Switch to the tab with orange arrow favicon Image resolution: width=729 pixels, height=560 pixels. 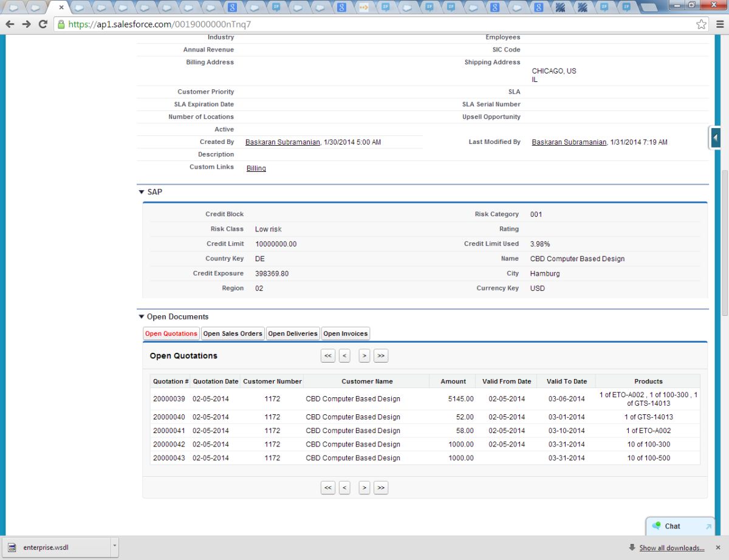[363, 8]
